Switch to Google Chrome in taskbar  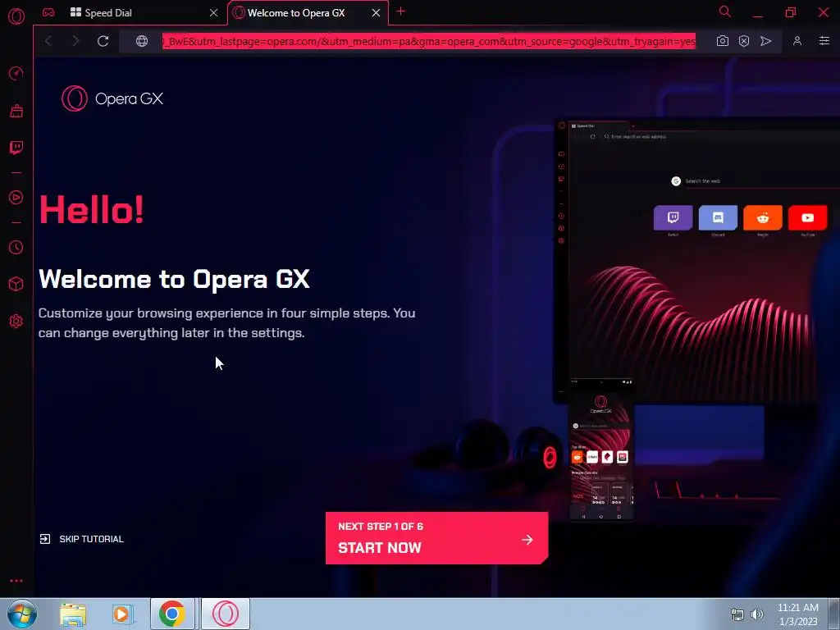click(x=172, y=614)
